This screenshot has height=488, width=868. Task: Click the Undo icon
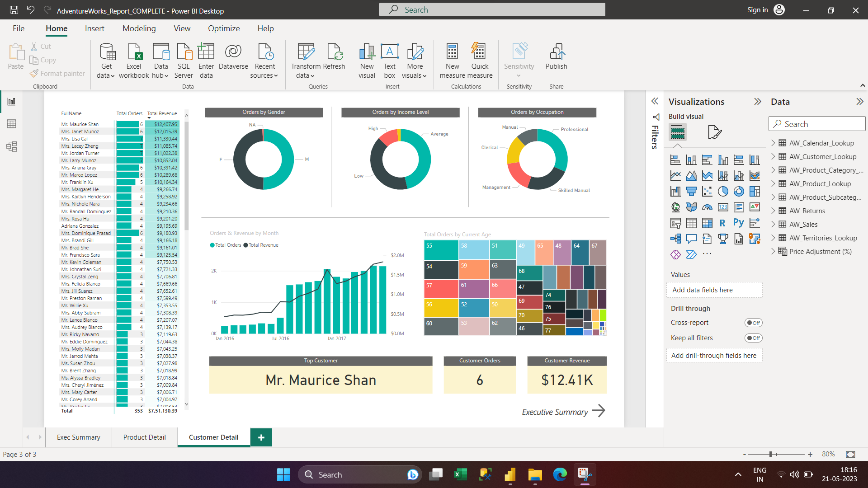click(x=31, y=10)
